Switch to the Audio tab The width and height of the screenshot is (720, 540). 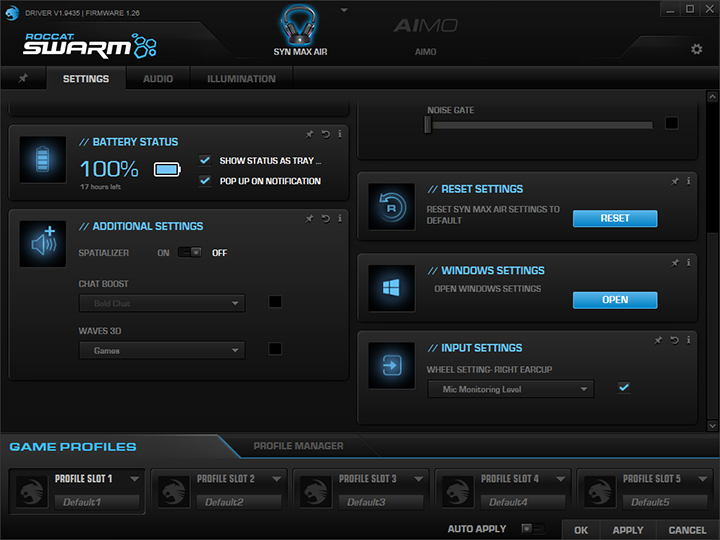point(158,78)
